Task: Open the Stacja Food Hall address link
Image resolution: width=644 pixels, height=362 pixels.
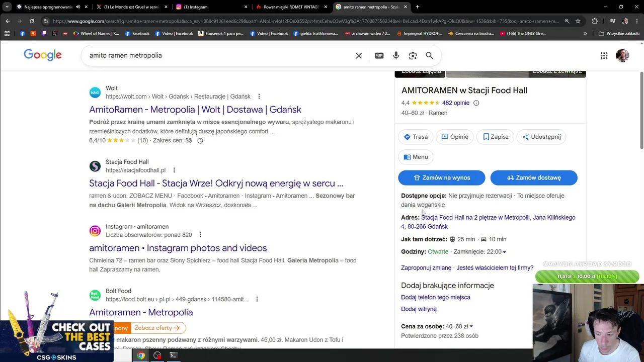Action: (x=488, y=222)
